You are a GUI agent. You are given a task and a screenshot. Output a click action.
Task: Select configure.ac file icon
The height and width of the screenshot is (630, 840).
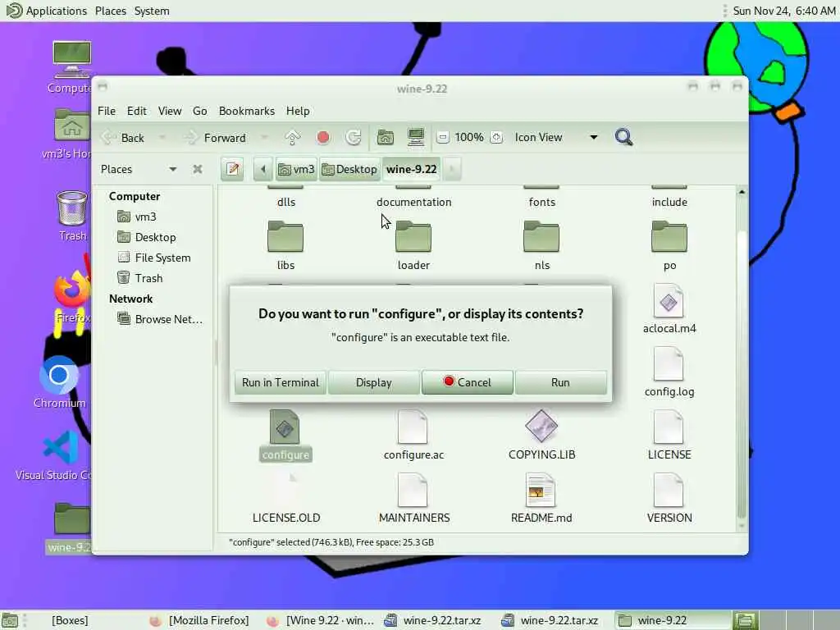[413, 427]
